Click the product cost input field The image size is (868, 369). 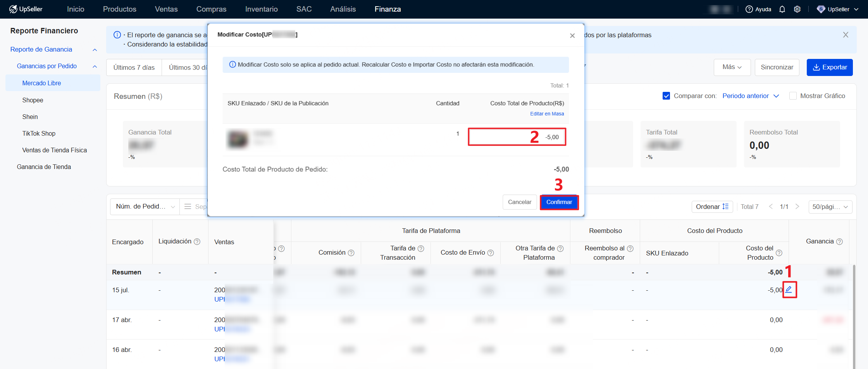(x=517, y=137)
